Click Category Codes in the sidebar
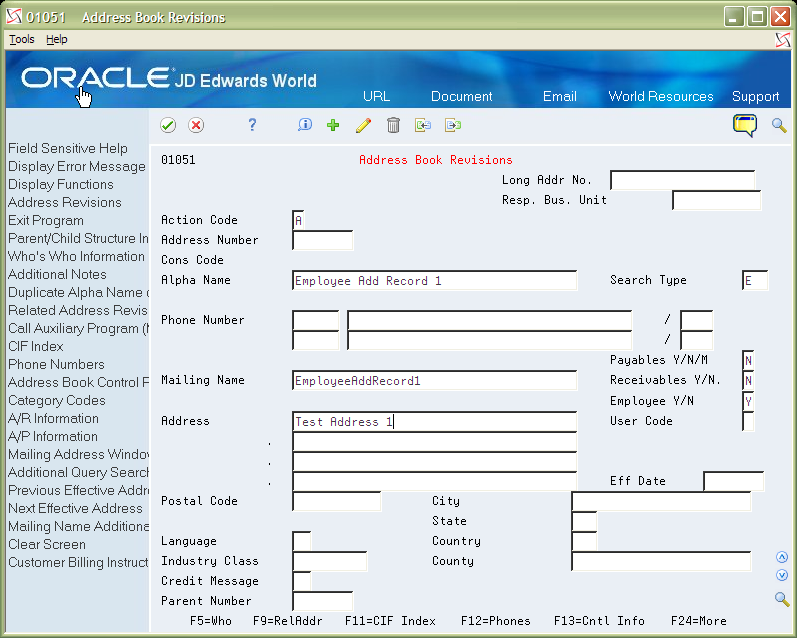 click(x=56, y=401)
